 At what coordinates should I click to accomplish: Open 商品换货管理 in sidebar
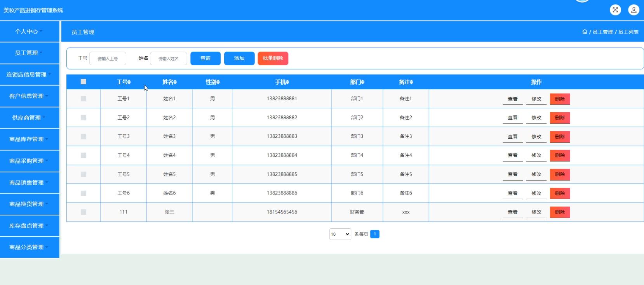pyautogui.click(x=30, y=204)
